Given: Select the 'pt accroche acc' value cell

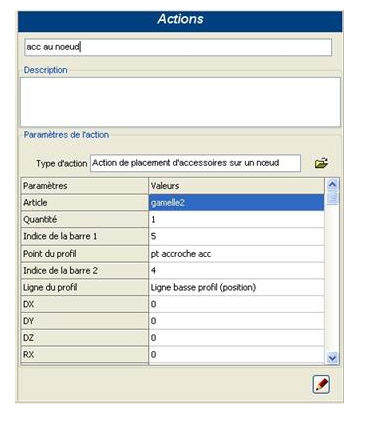Looking at the screenshot, I should click(236, 254).
